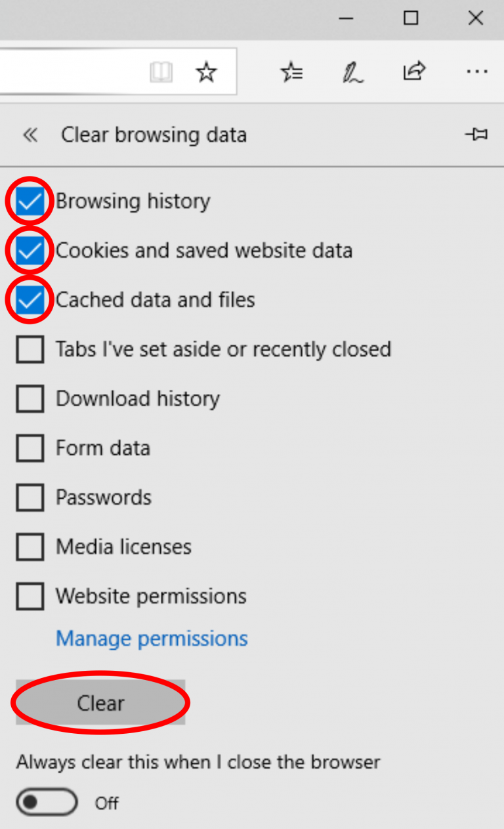Enable the Form data option
Image resolution: width=504 pixels, height=829 pixels.
coord(30,448)
